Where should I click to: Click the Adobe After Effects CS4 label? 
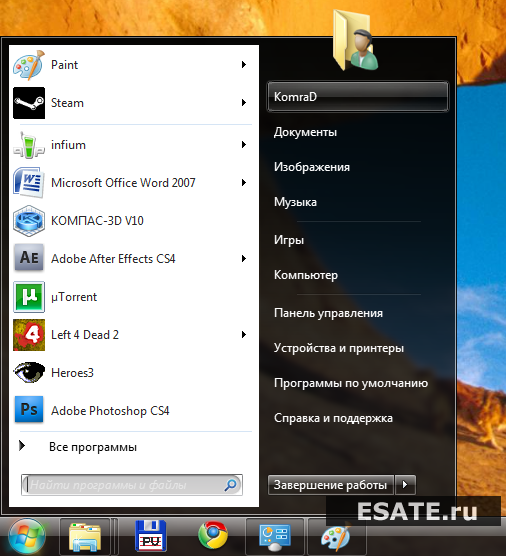(113, 259)
